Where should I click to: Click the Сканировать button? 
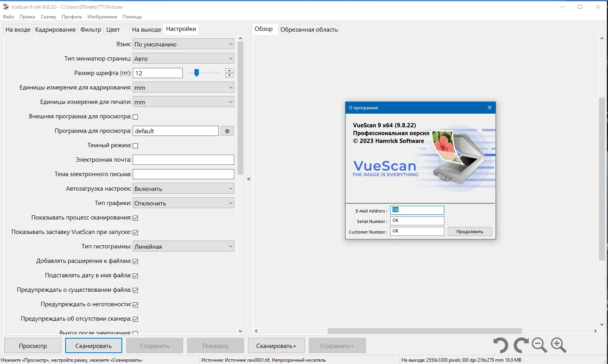click(93, 346)
